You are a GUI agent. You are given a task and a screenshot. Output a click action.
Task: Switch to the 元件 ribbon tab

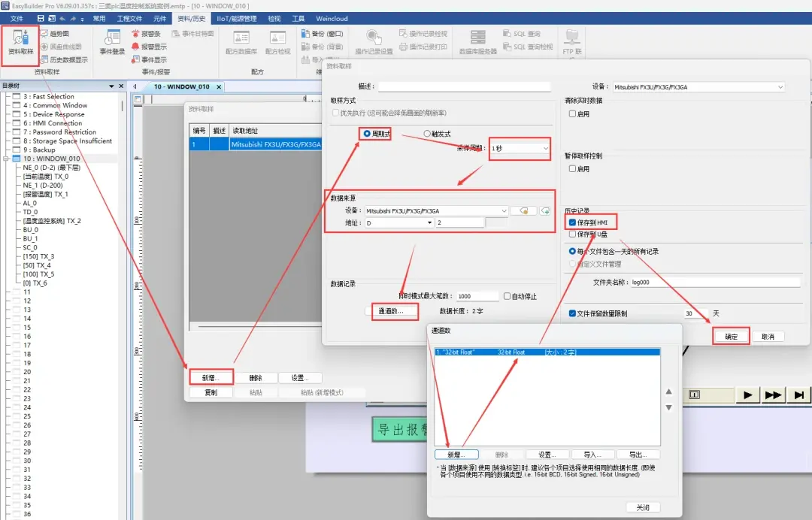pos(160,19)
